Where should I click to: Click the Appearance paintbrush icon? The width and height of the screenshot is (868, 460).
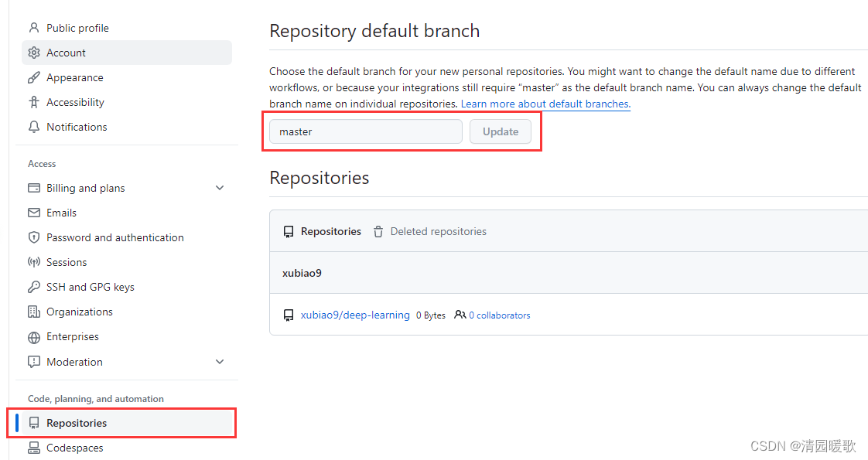point(34,77)
